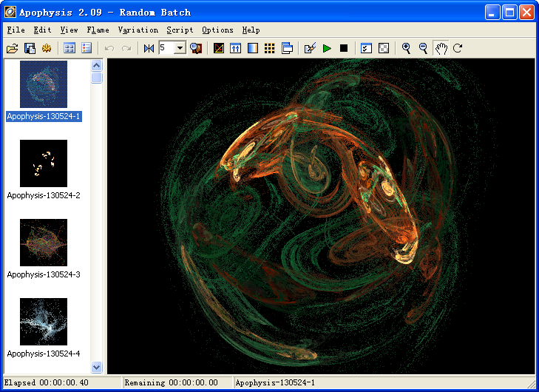Screen dimensions: 539x392
Task: Select the Apophysis-130524-2 flame
Action: (44, 163)
